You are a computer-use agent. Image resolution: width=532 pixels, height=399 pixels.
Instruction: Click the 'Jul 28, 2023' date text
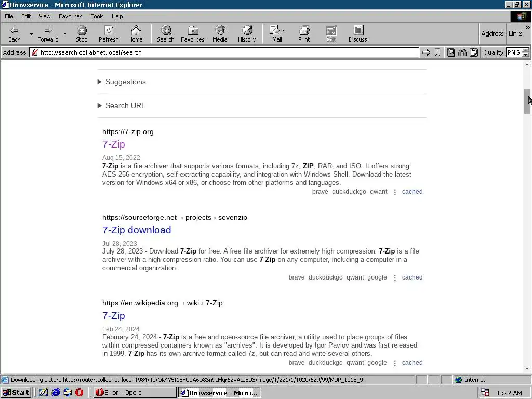119,244
